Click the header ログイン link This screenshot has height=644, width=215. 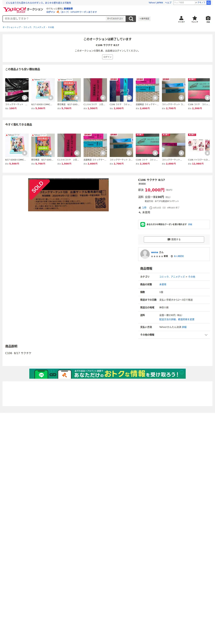[51, 12]
